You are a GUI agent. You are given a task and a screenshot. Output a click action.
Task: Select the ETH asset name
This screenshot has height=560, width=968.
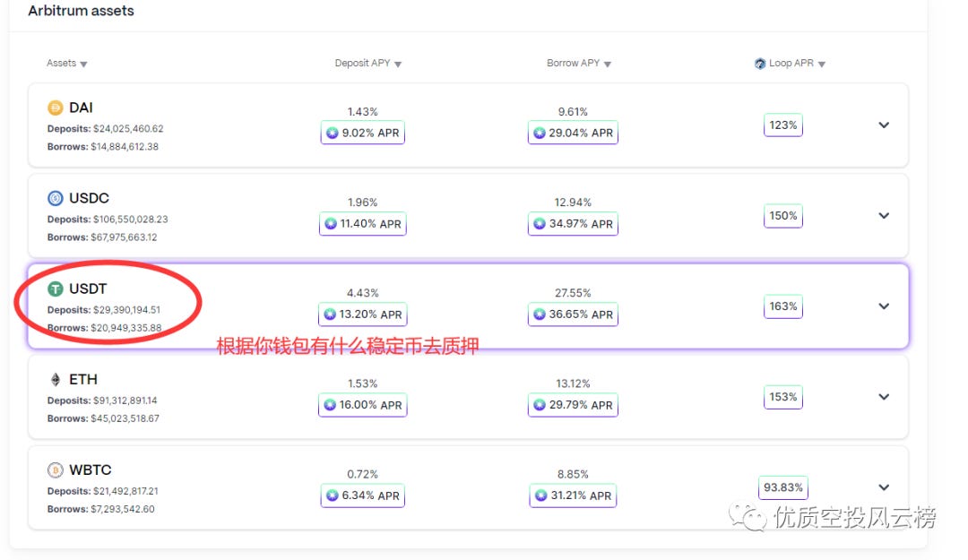[x=82, y=380]
